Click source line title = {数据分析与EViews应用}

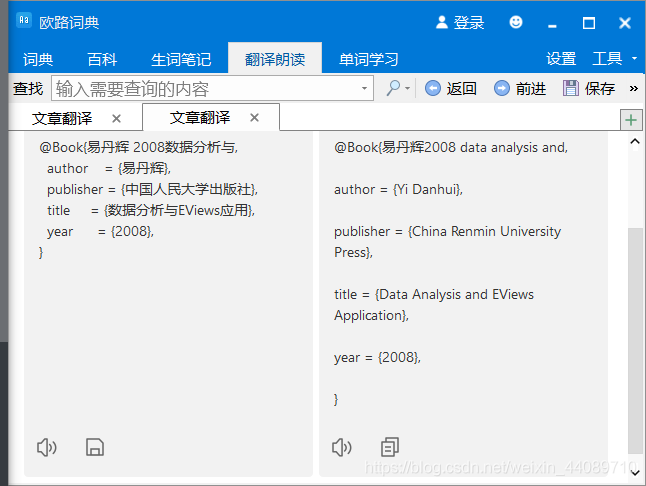tap(151, 210)
